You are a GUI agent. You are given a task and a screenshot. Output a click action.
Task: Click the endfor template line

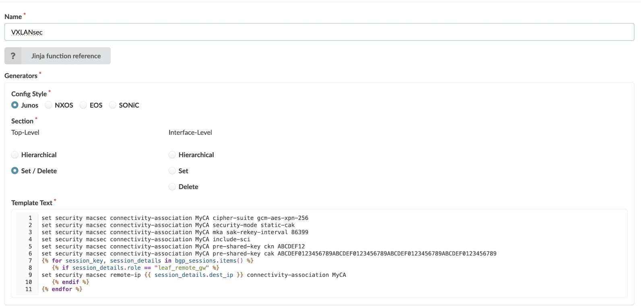pyautogui.click(x=62, y=289)
